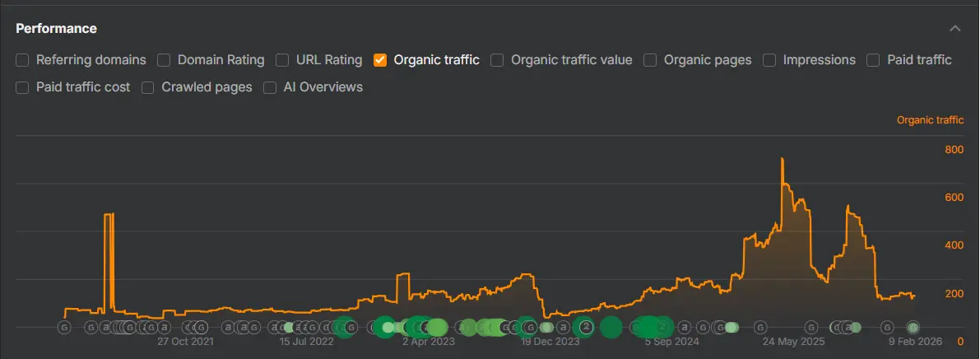Screen dimensions: 980x359
Task: Click the marker numbered 2 near 19 Dec 2023
Action: 586,327
